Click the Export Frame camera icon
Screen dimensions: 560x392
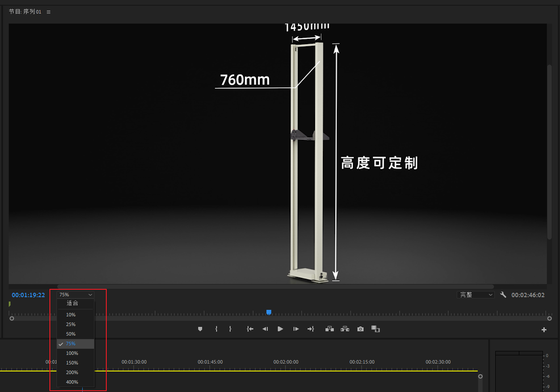click(360, 329)
